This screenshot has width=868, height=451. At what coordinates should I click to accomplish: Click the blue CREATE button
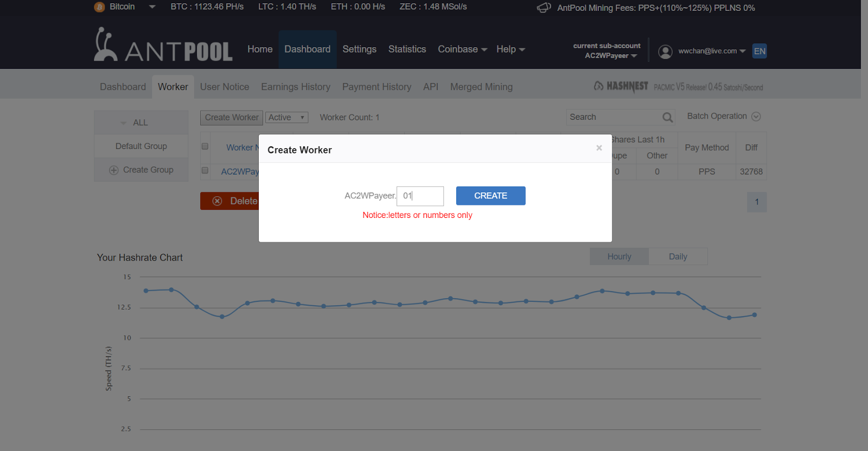tap(490, 196)
